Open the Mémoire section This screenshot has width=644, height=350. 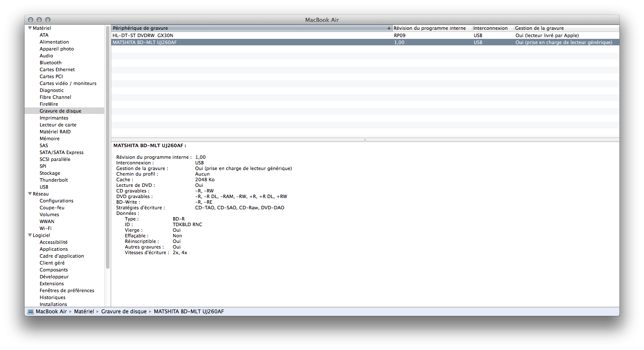tap(50, 139)
